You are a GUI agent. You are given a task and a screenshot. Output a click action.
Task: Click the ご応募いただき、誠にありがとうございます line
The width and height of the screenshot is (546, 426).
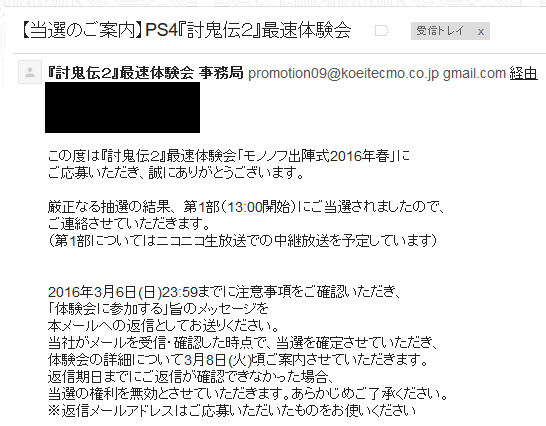(x=176, y=173)
